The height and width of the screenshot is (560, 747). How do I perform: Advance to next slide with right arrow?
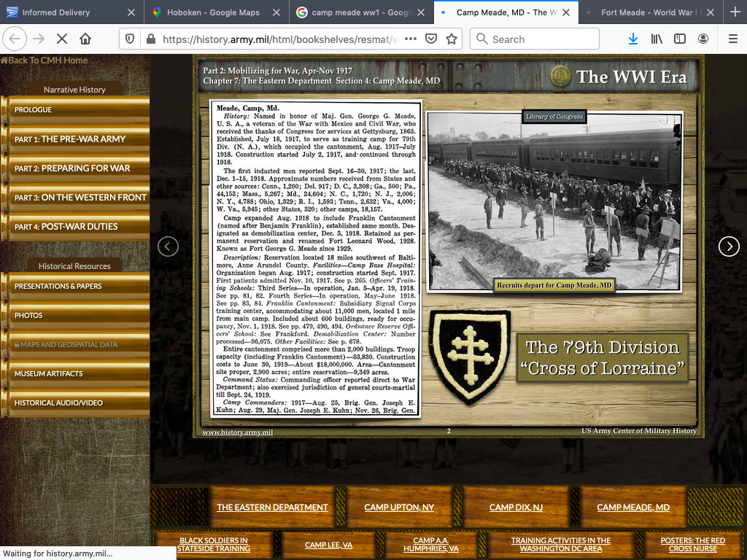pos(729,246)
